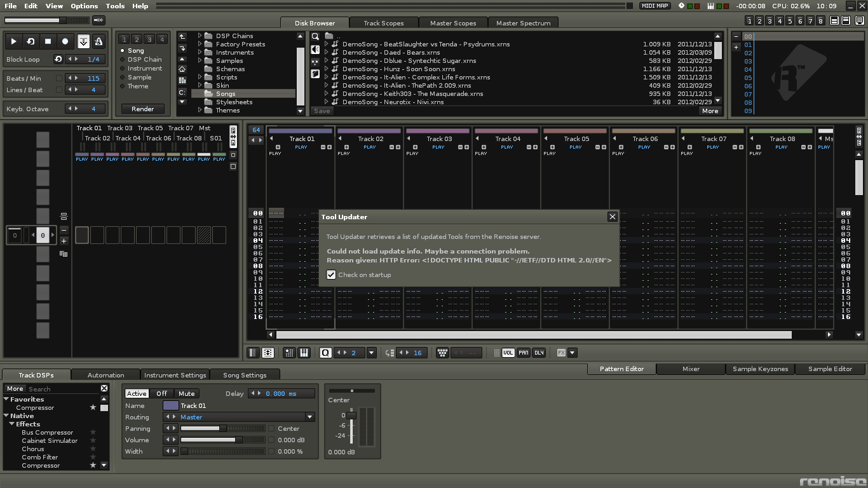Screen dimensions: 868x488
Task: Toggle the metronome icon
Action: 98,41
